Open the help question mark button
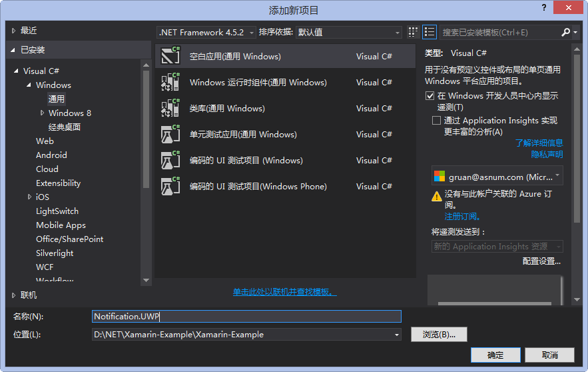 click(544, 7)
